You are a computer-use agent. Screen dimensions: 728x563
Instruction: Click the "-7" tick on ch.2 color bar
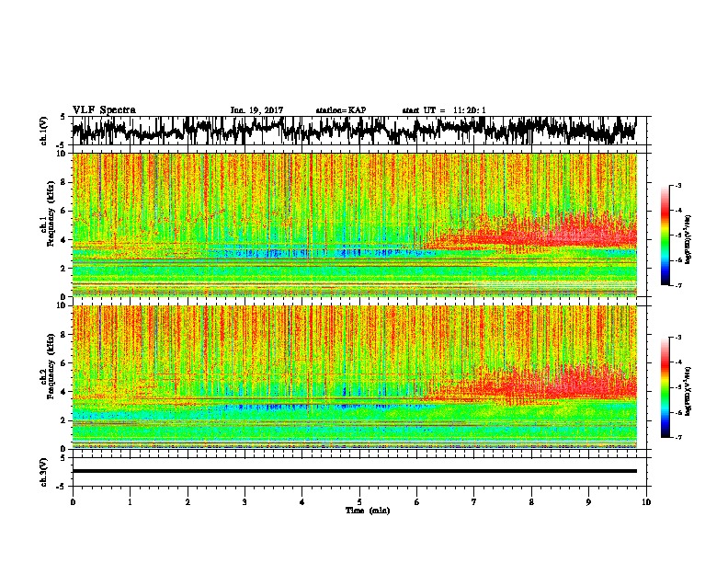[x=677, y=438]
